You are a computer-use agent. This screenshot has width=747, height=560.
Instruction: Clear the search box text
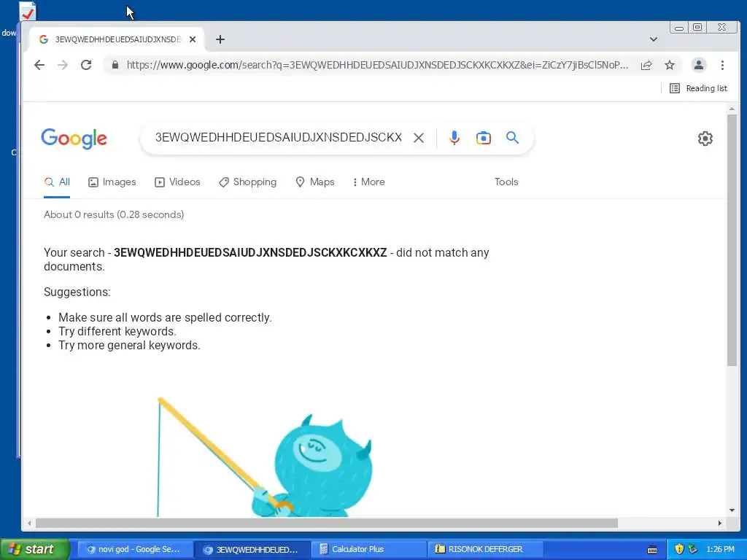tap(419, 138)
